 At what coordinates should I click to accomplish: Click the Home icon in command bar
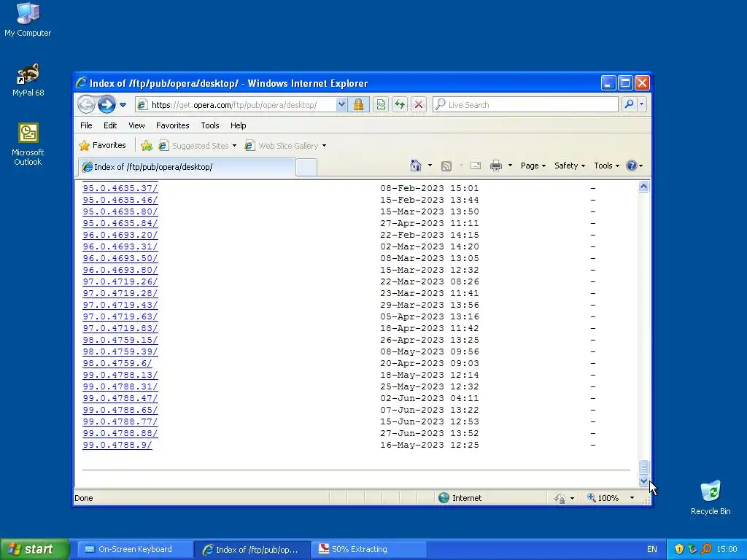point(415,166)
